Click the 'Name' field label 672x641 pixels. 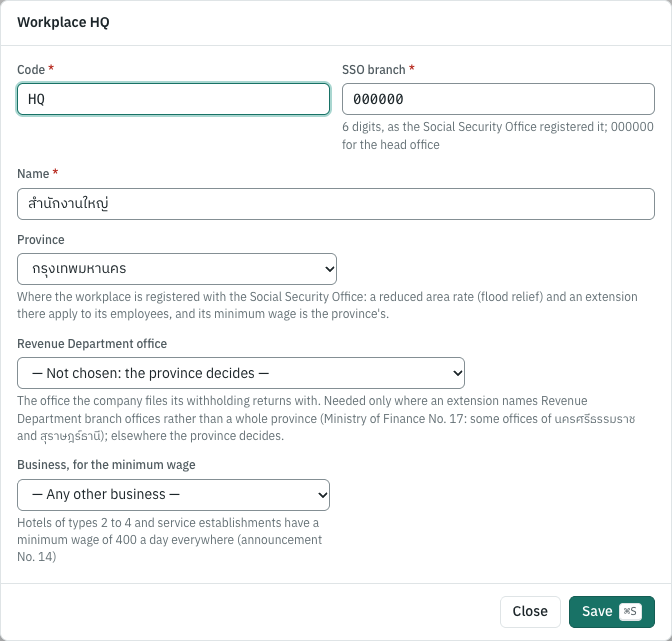(33, 174)
